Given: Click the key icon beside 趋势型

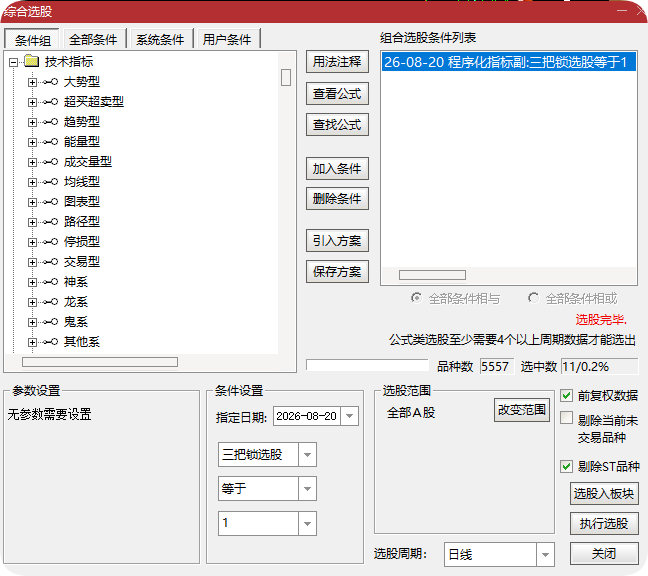Looking at the screenshot, I should (50, 122).
